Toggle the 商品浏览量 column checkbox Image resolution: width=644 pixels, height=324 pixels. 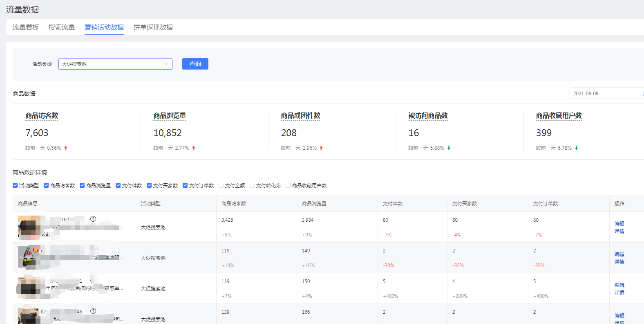pyautogui.click(x=82, y=185)
